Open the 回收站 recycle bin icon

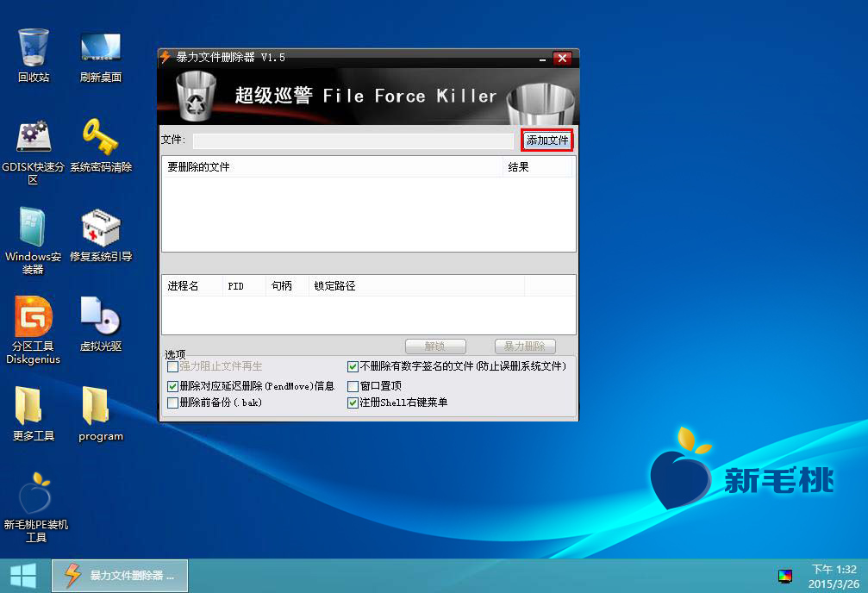pyautogui.click(x=34, y=55)
